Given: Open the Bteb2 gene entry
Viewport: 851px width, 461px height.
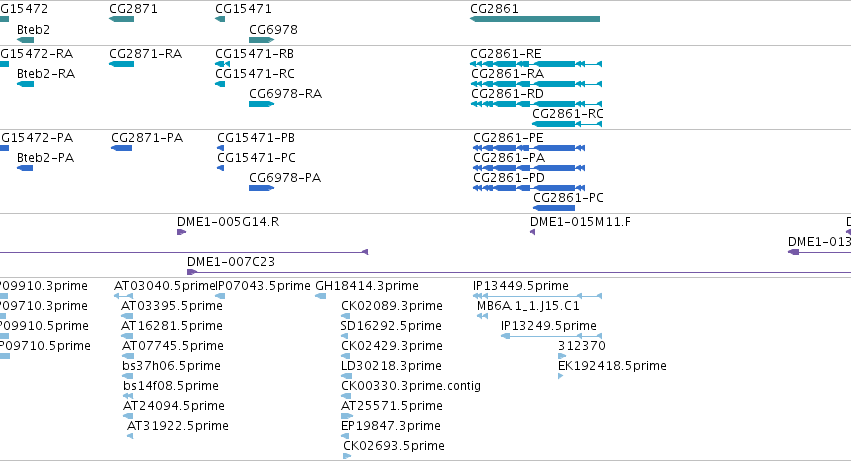Looking at the screenshot, I should click(33, 29).
